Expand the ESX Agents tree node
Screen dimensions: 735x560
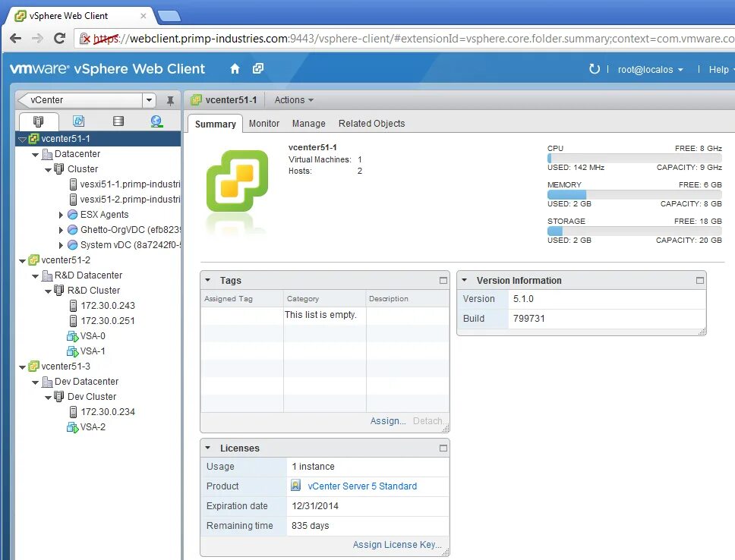coord(62,214)
